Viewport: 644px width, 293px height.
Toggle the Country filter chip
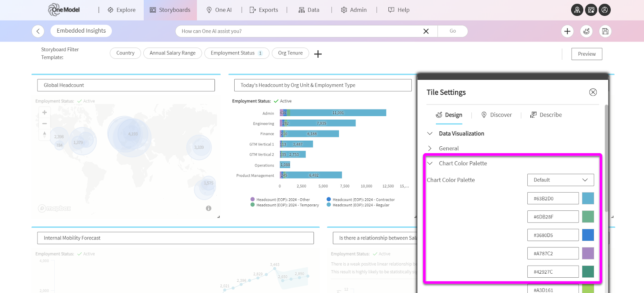click(x=125, y=53)
